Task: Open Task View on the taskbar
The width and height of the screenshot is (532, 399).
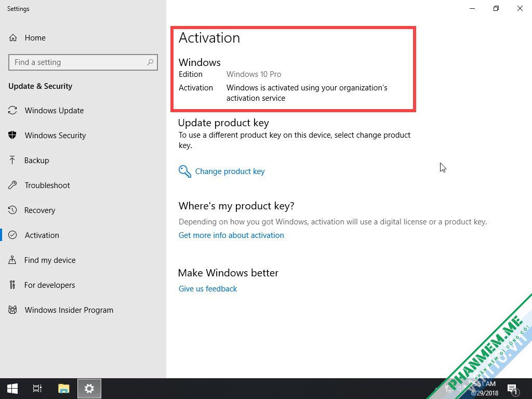Action: click(37, 389)
